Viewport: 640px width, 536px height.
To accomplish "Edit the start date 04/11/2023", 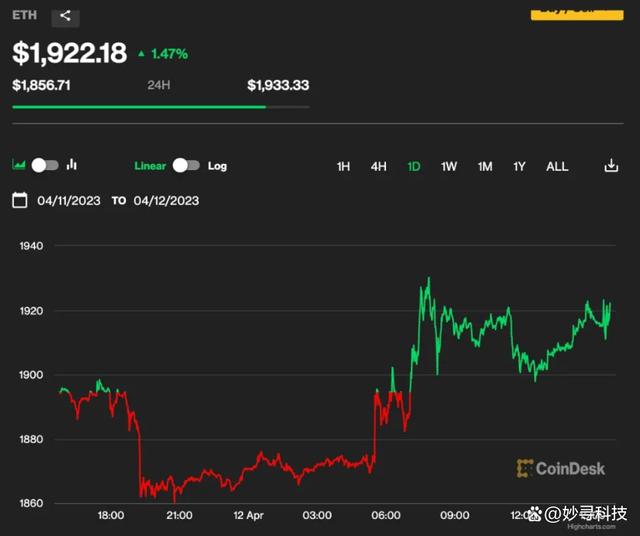I will [69, 200].
